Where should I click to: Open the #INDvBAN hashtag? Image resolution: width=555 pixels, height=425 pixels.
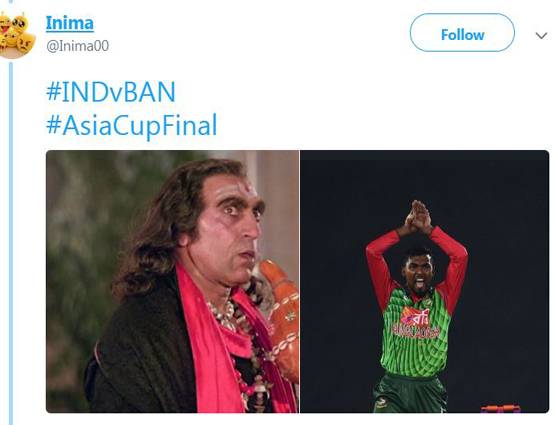point(111,92)
